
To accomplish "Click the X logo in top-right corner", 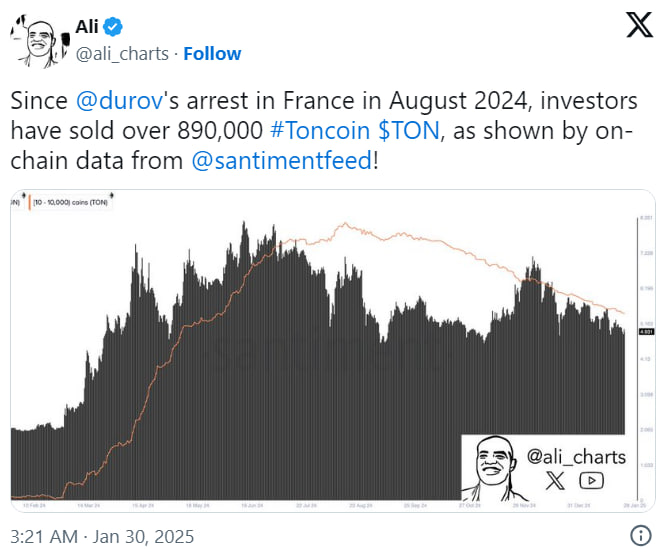I will pos(638,27).
